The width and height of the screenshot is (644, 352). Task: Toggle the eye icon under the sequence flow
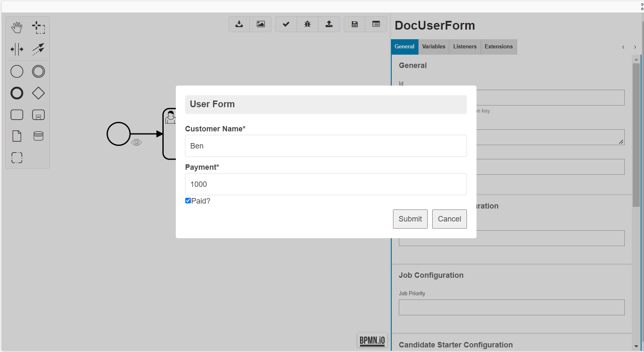137,143
